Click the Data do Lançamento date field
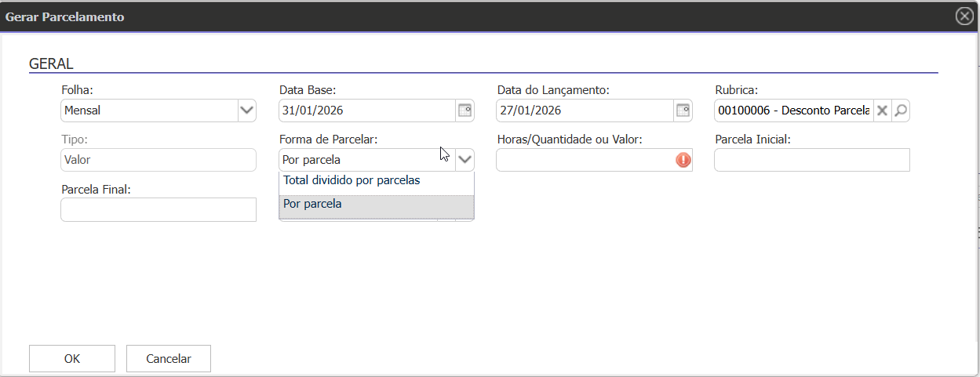980x377 pixels. click(x=585, y=111)
